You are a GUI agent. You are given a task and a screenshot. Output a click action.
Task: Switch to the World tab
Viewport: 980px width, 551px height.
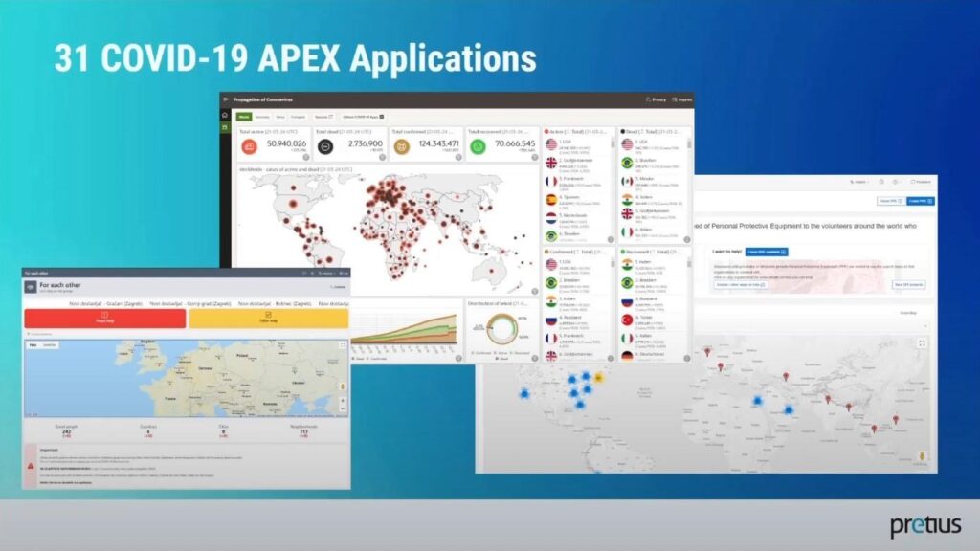point(244,117)
